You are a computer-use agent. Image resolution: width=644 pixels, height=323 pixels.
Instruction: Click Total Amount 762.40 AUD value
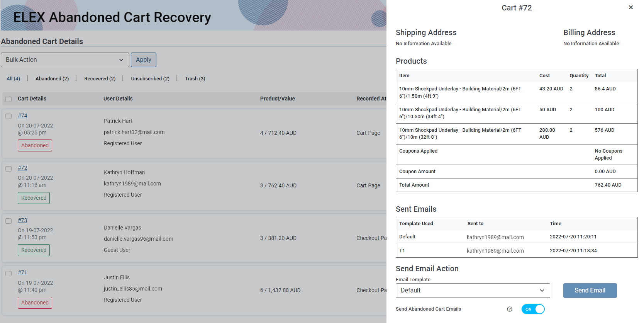point(608,185)
